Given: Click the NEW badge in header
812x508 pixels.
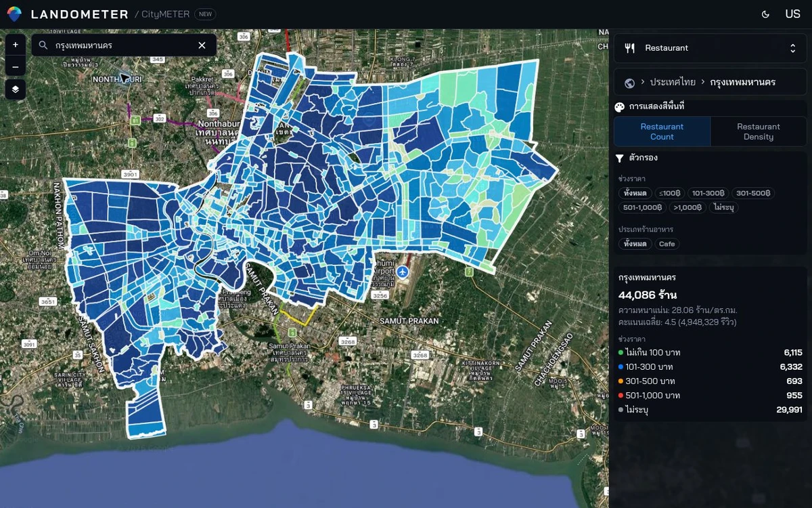Looking at the screenshot, I should [205, 14].
